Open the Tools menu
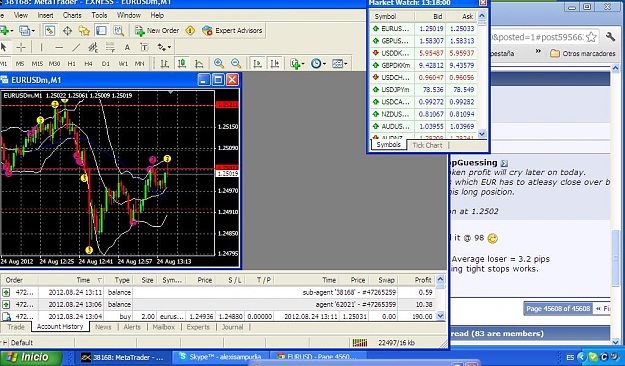 coord(99,15)
